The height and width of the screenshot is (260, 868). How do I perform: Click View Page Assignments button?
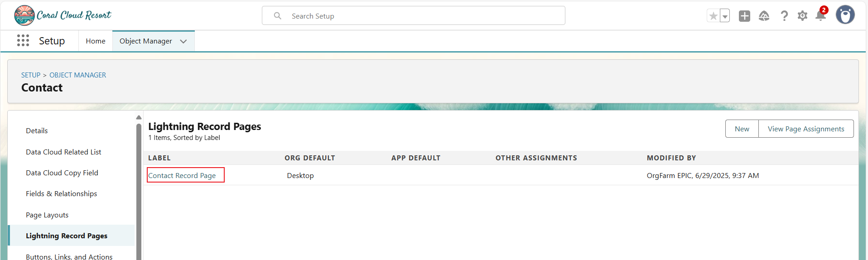[x=806, y=129]
